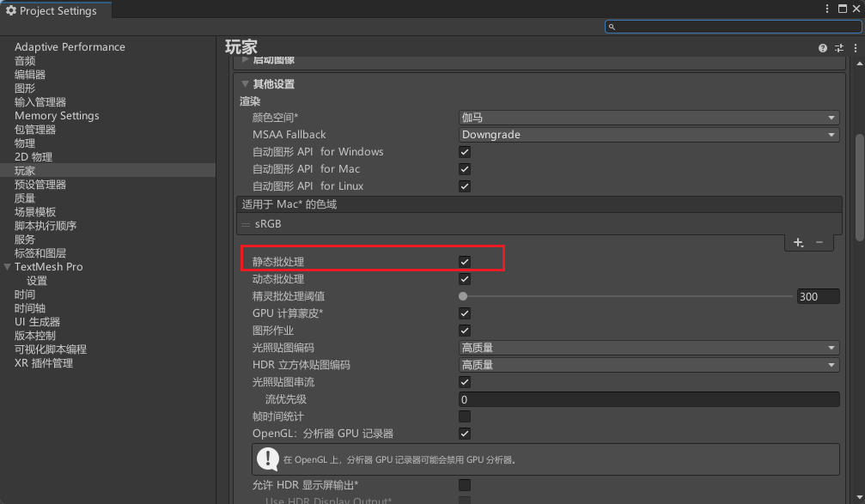This screenshot has height=504, width=865.
Task: Select 质量 in the settings list
Action: (25, 198)
